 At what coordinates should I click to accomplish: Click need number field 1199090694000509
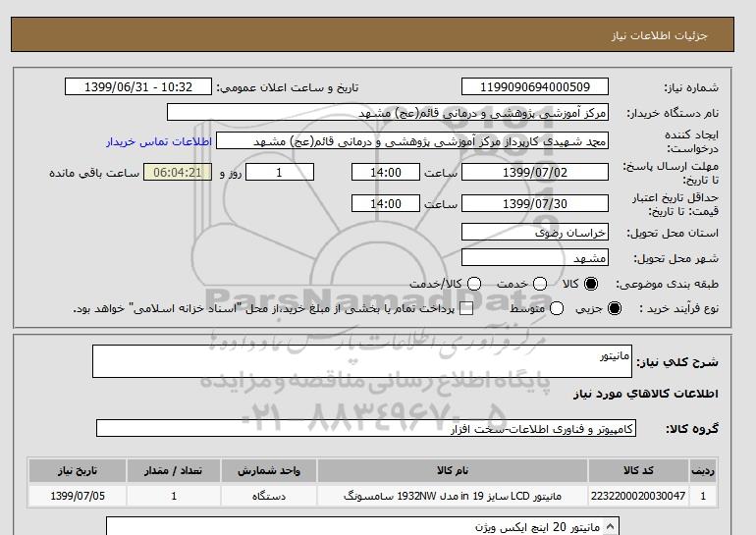[535, 86]
